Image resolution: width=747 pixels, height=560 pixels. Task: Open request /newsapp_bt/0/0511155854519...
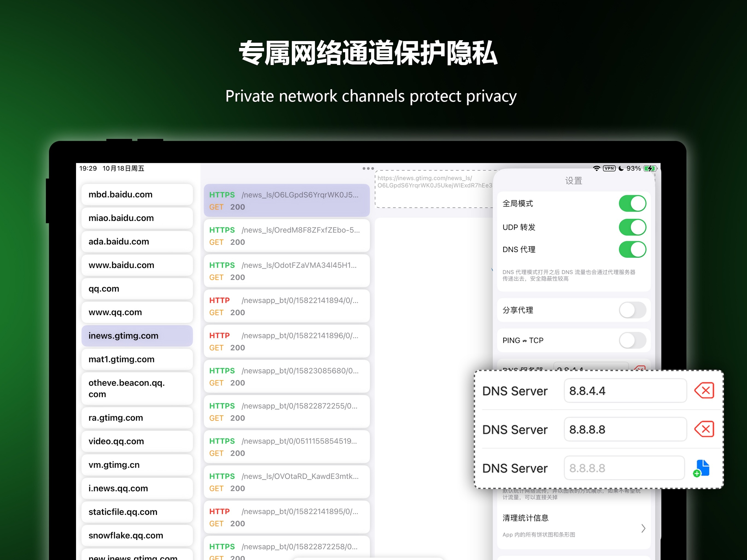tap(287, 447)
